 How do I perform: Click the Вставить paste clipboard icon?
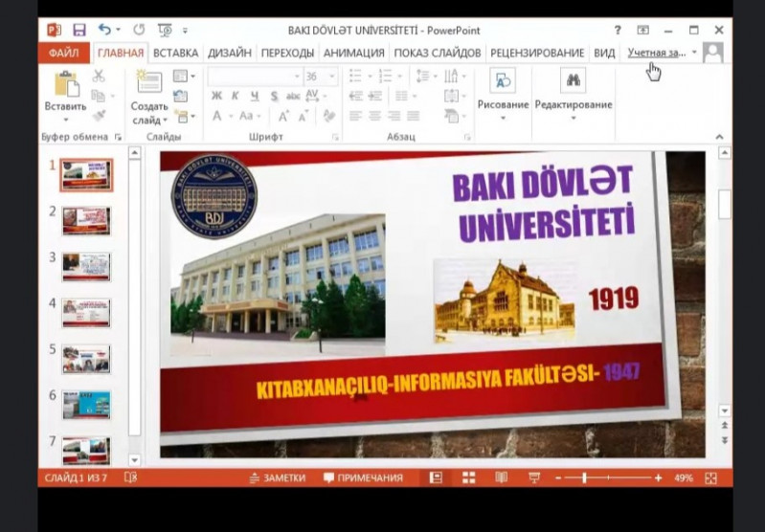pyautogui.click(x=67, y=84)
